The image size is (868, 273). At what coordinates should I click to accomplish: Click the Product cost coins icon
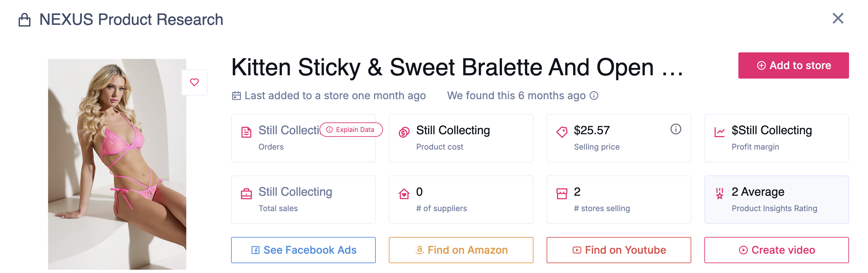pos(404,132)
